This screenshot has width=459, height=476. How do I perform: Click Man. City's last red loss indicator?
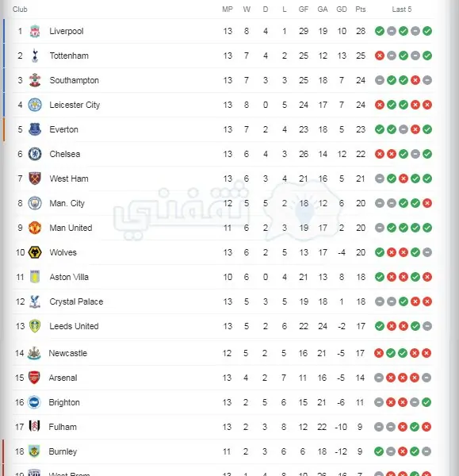427,203
